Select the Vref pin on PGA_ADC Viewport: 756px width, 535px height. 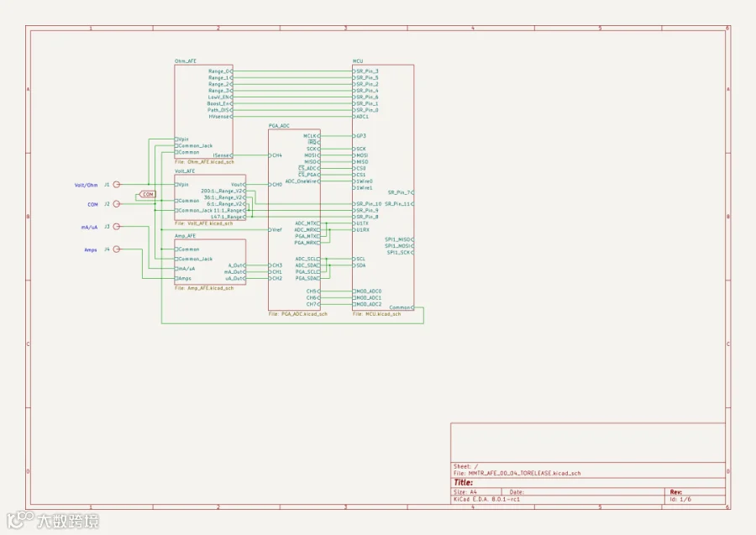coord(276,230)
